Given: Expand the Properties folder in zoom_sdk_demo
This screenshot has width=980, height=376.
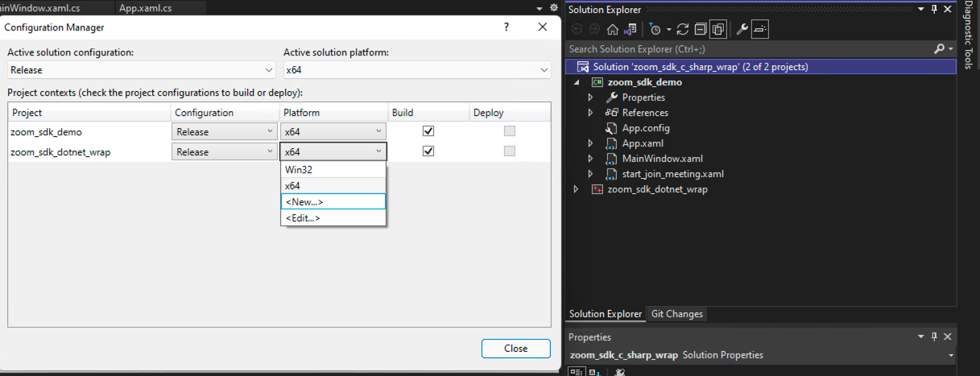Looking at the screenshot, I should pos(590,97).
